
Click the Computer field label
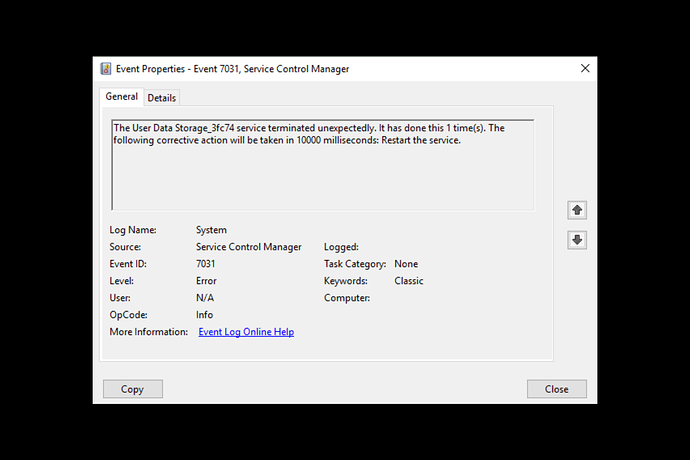click(347, 298)
